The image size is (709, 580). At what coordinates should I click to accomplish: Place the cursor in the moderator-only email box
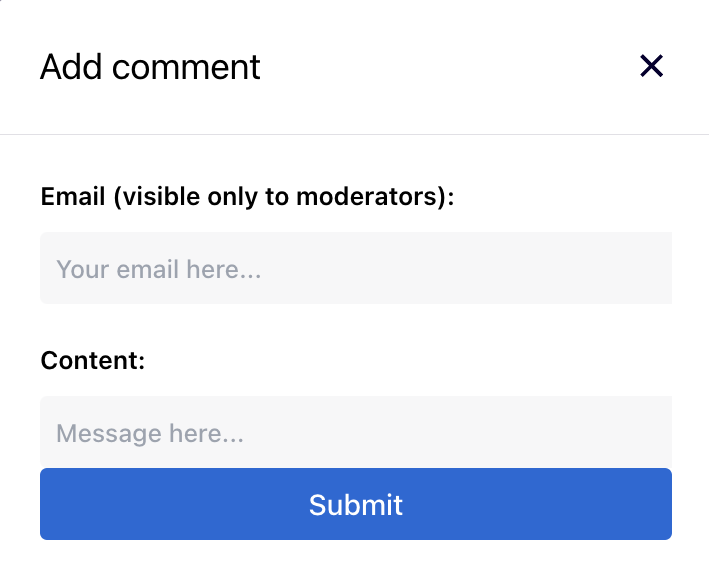(356, 268)
